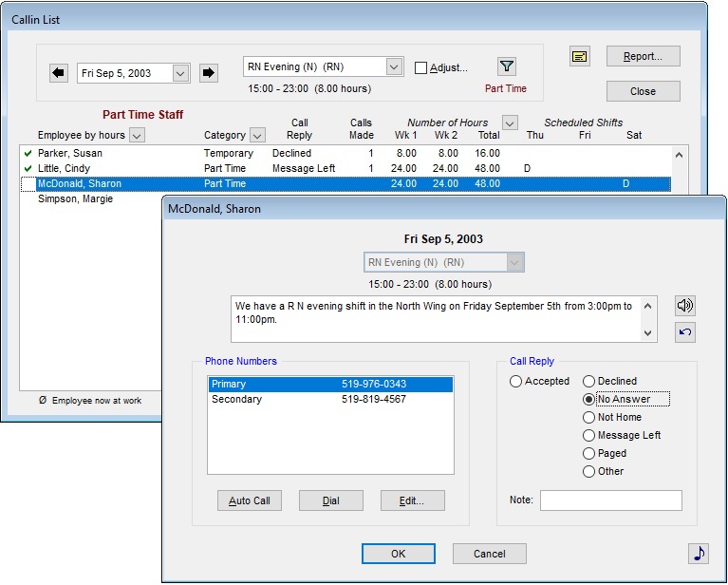Click the Report button
728x585 pixels.
tap(643, 56)
